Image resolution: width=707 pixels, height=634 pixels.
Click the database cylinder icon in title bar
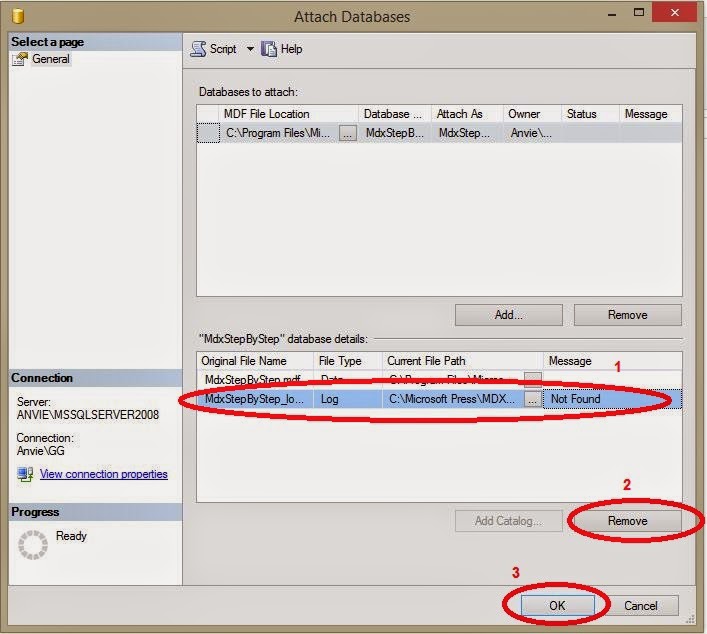[x=18, y=16]
